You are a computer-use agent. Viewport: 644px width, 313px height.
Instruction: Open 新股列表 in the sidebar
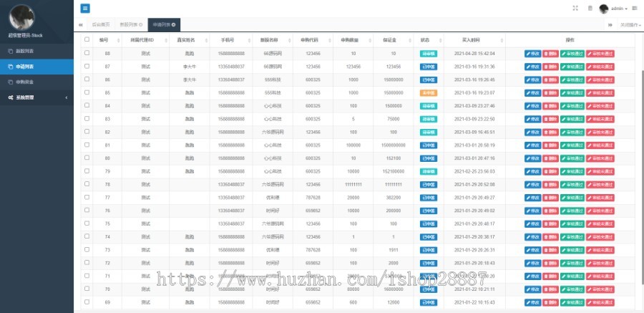36,52
